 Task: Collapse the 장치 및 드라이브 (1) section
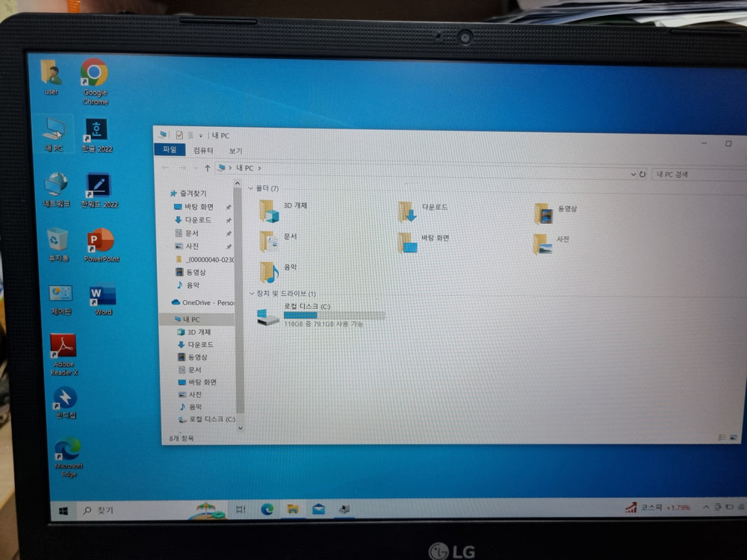(251, 294)
